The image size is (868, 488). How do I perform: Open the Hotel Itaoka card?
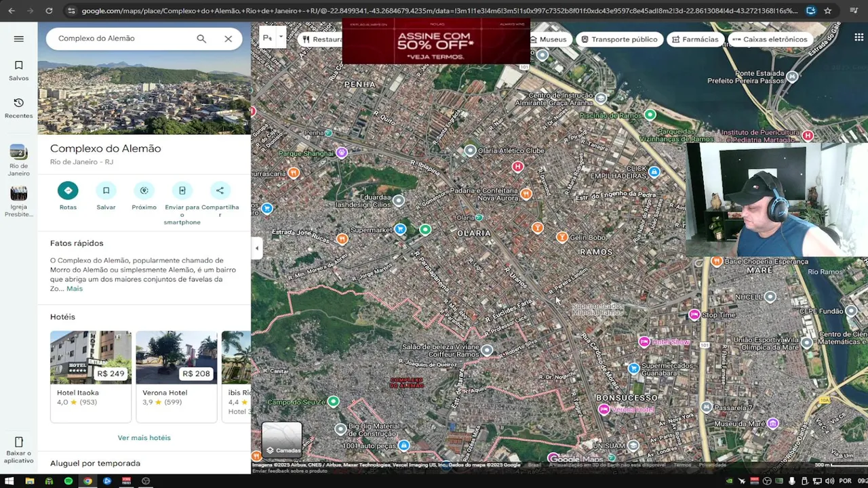91,376
